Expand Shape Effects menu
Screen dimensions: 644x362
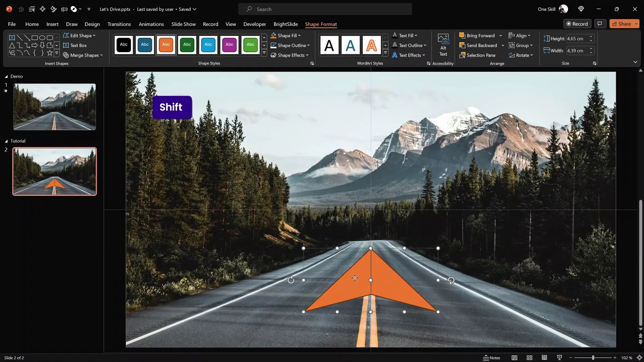tap(289, 55)
